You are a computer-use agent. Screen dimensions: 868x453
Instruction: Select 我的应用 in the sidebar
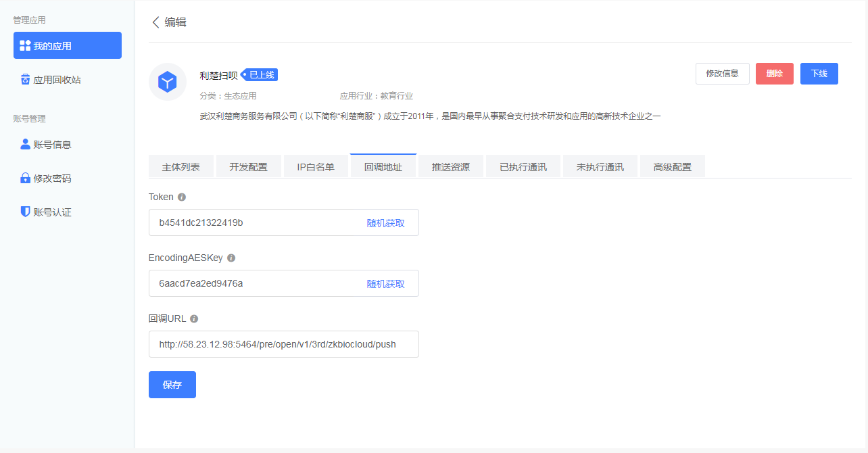[67, 45]
